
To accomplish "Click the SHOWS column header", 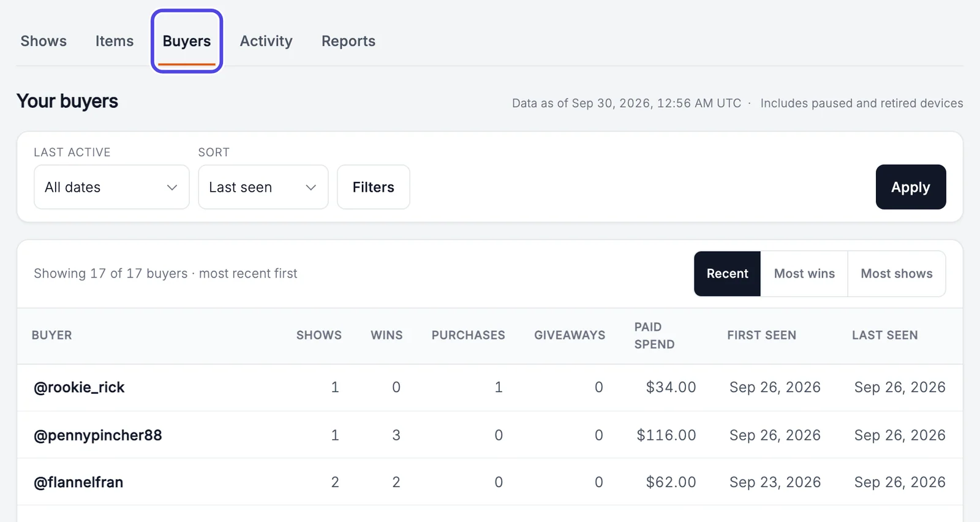I will tap(319, 335).
